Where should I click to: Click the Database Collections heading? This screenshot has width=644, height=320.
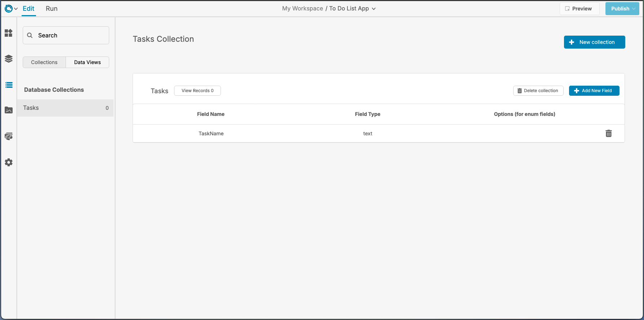click(x=54, y=90)
